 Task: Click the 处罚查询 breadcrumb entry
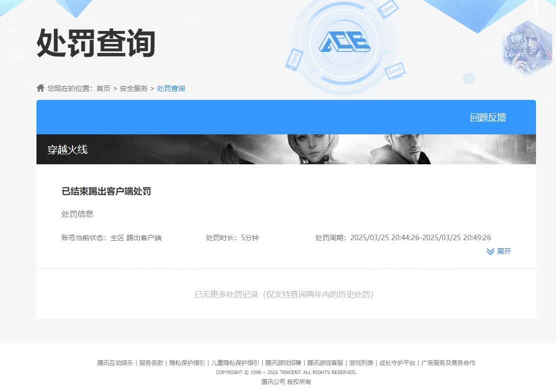171,88
